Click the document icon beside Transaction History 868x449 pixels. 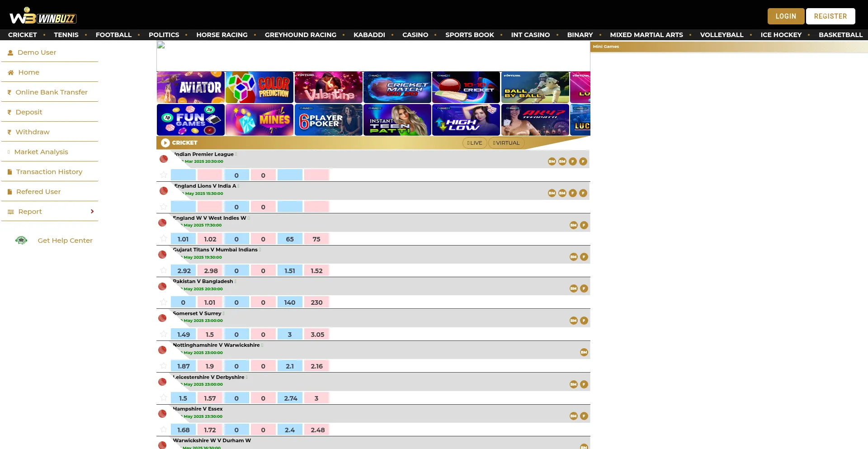9,172
